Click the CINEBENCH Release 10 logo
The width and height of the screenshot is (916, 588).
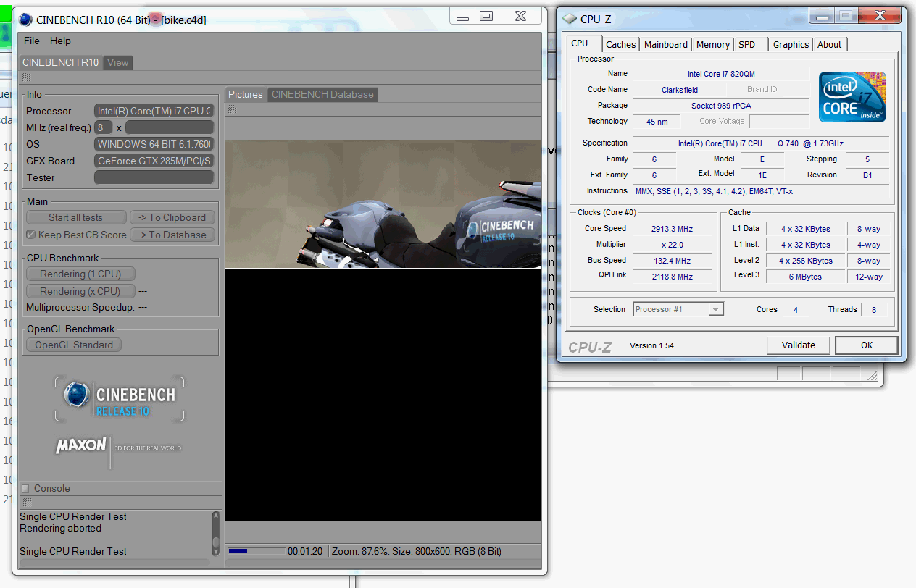(x=120, y=398)
